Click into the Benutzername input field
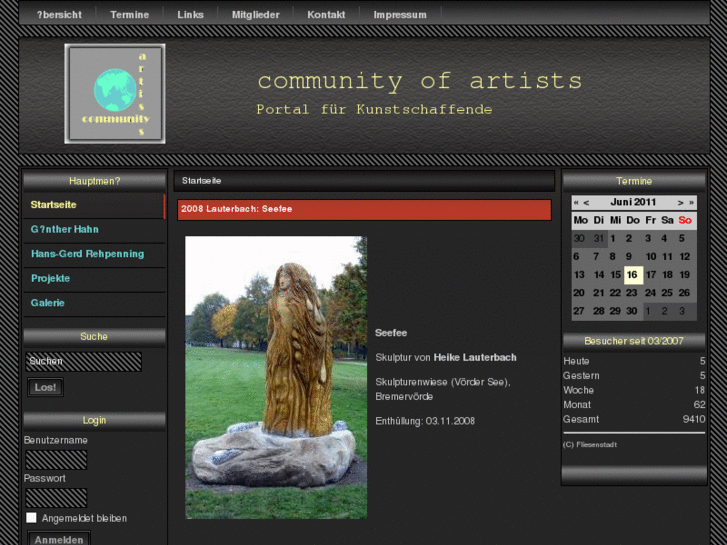 [x=56, y=460]
